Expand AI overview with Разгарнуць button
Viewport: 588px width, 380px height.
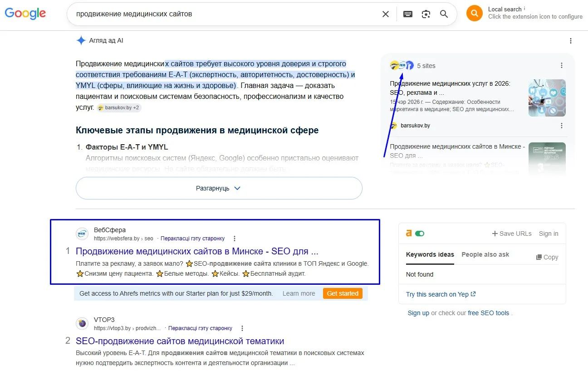(219, 188)
